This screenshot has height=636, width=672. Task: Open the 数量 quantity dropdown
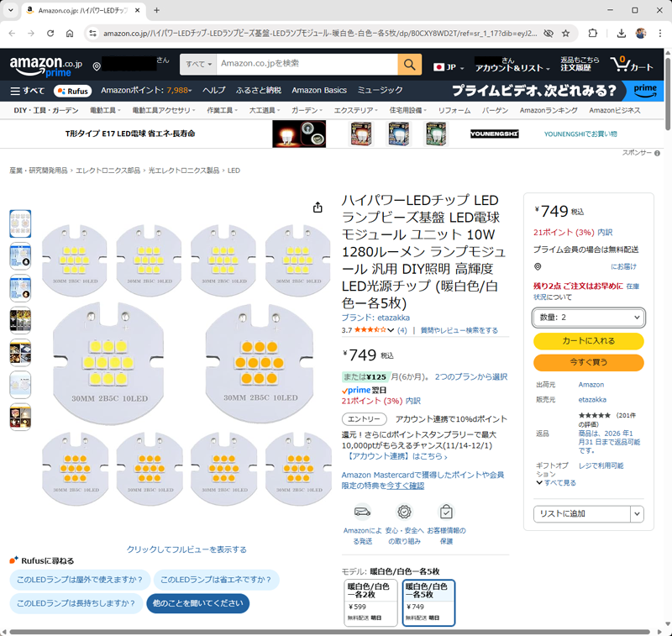point(588,317)
